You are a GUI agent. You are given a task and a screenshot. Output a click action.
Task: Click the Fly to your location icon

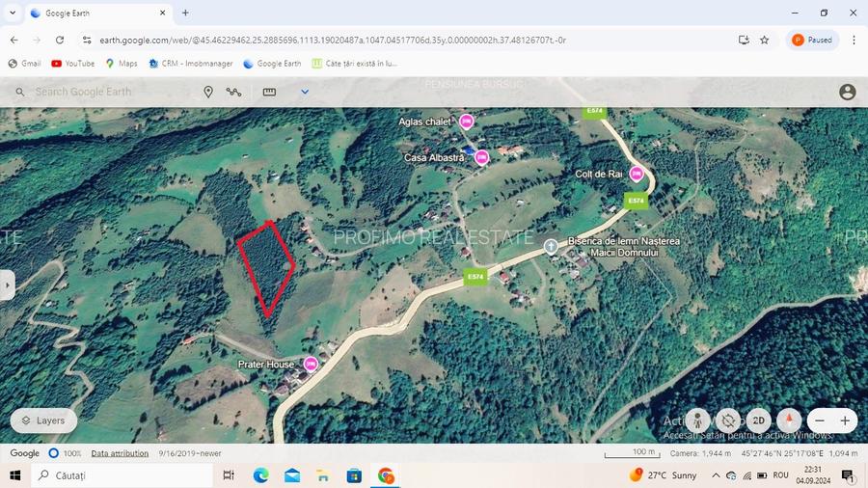pyautogui.click(x=728, y=420)
